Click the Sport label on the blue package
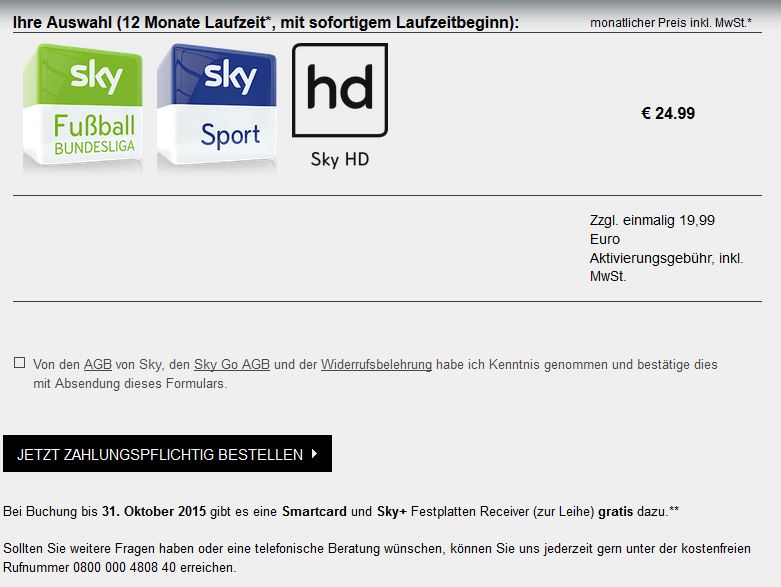781x587 pixels. click(231, 135)
